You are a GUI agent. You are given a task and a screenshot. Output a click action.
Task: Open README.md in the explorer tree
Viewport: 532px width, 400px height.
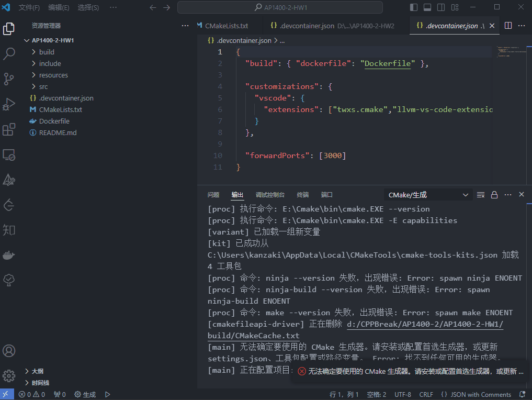[x=58, y=133]
